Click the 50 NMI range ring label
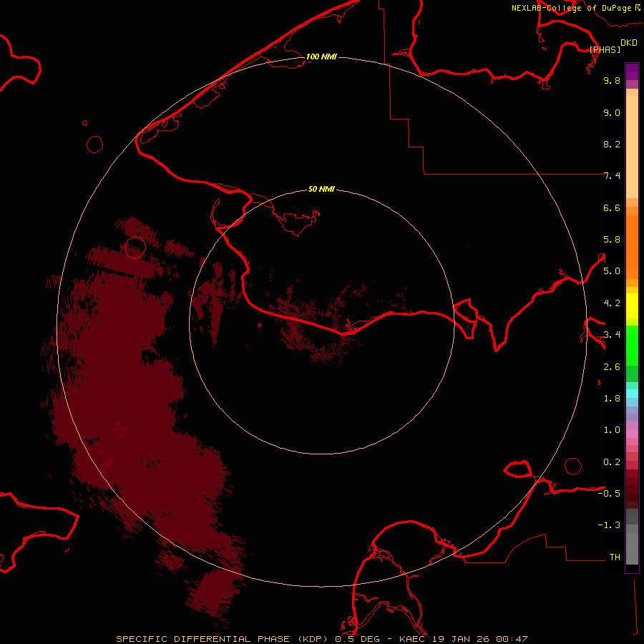This screenshot has height=644, width=644. [x=321, y=189]
